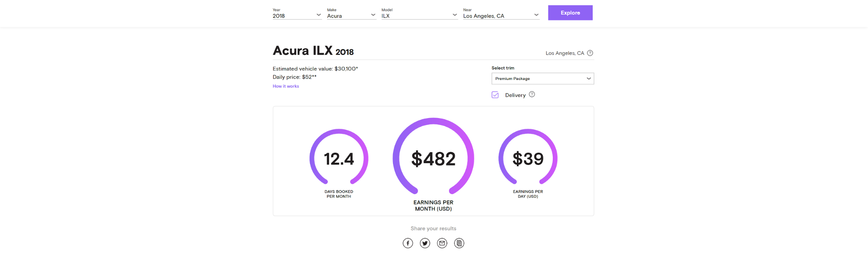Click the Delivery label text
The width and height of the screenshot is (868, 253).
tap(515, 95)
